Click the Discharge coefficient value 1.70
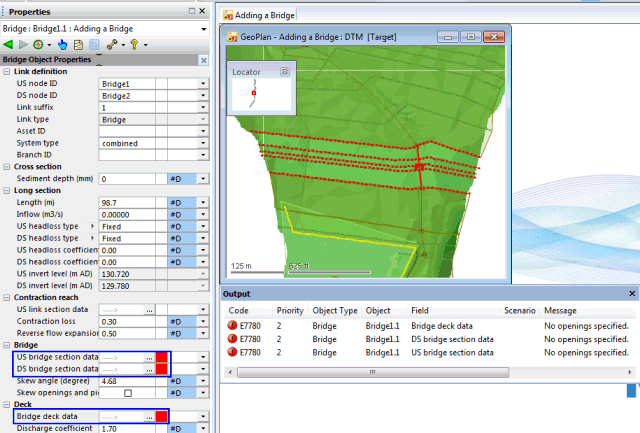Screen dimensions: 640x433 [x=127, y=429]
